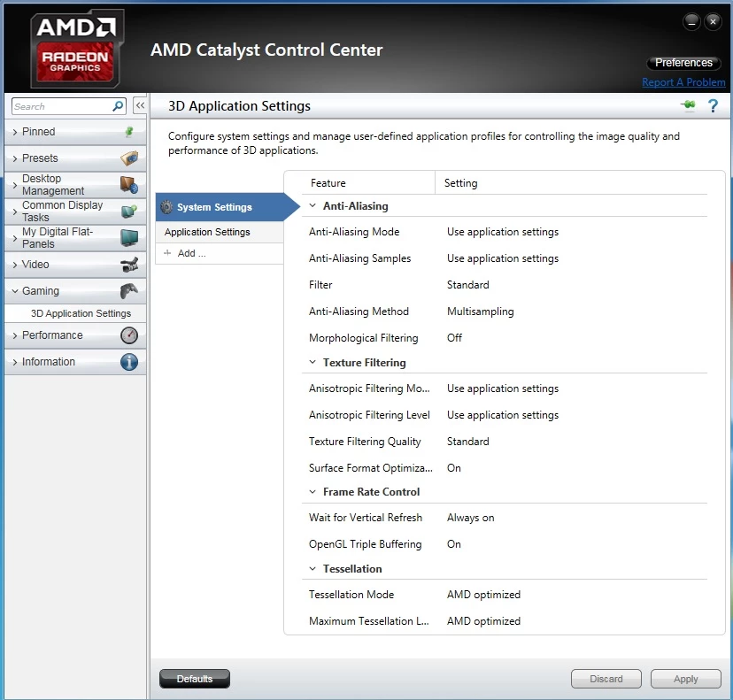Click the Video camera icon
This screenshot has height=700, width=733.
(129, 265)
